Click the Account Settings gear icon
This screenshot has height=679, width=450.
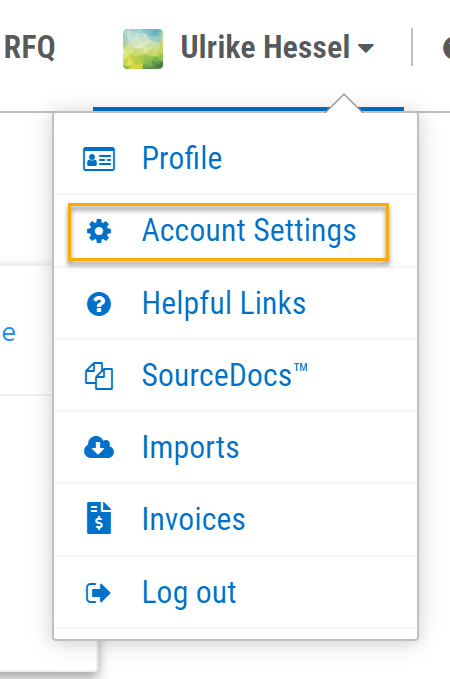99,231
